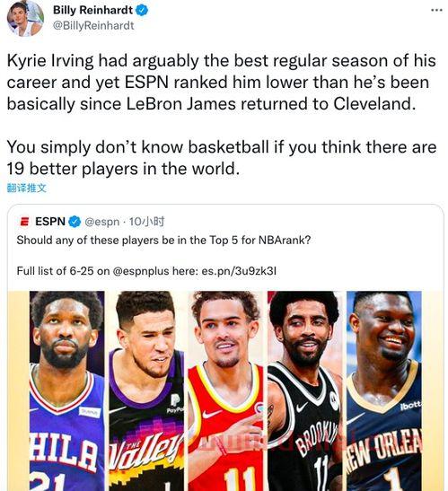Click the quoted tweet question text
Image resolution: width=448 pixels, height=491 pixels.
(x=163, y=241)
